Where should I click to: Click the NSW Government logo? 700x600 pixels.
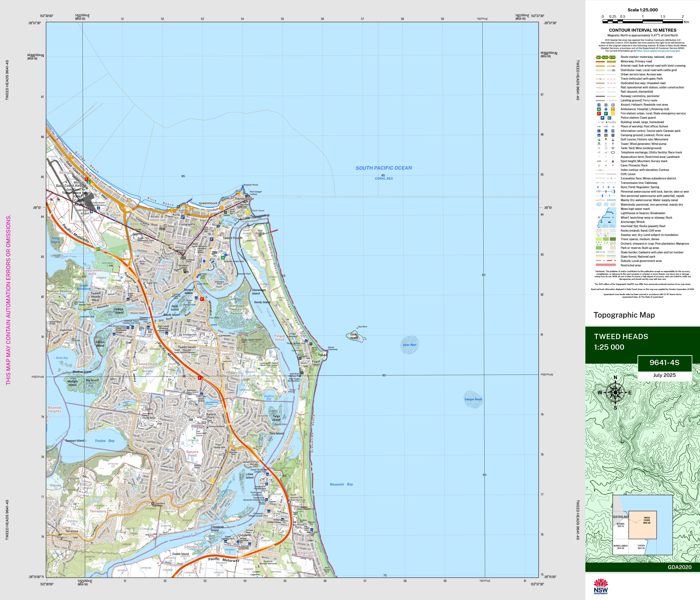pos(601,586)
